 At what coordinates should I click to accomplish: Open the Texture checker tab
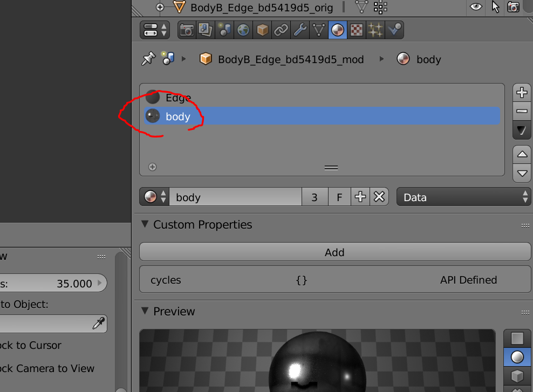tap(357, 30)
